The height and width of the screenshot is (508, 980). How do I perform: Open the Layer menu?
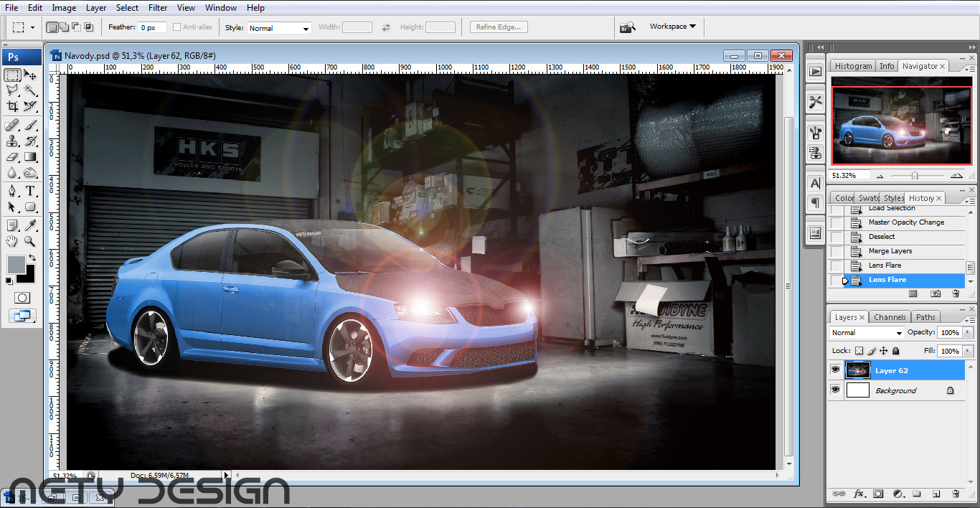(x=96, y=8)
